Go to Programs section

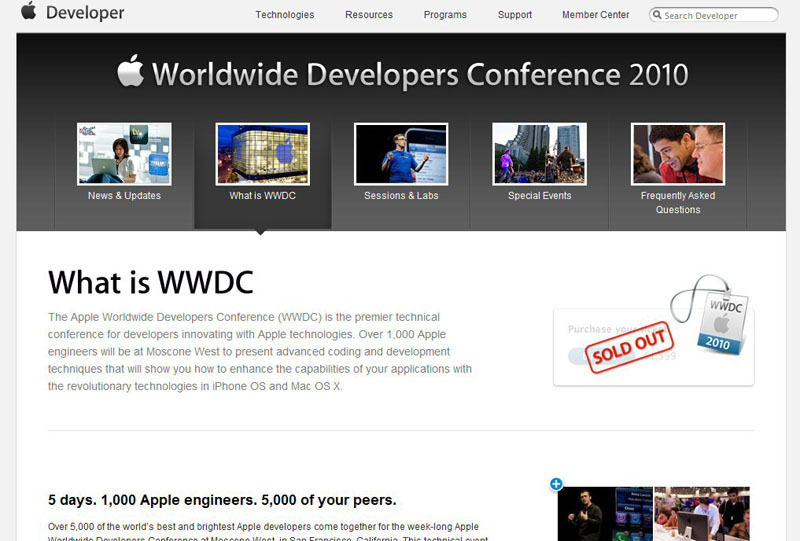(445, 15)
